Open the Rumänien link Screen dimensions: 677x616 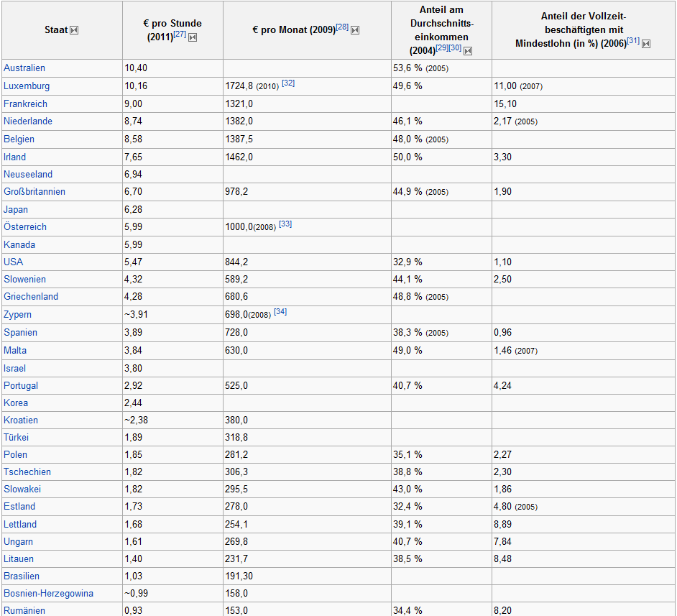pyautogui.click(x=24, y=611)
